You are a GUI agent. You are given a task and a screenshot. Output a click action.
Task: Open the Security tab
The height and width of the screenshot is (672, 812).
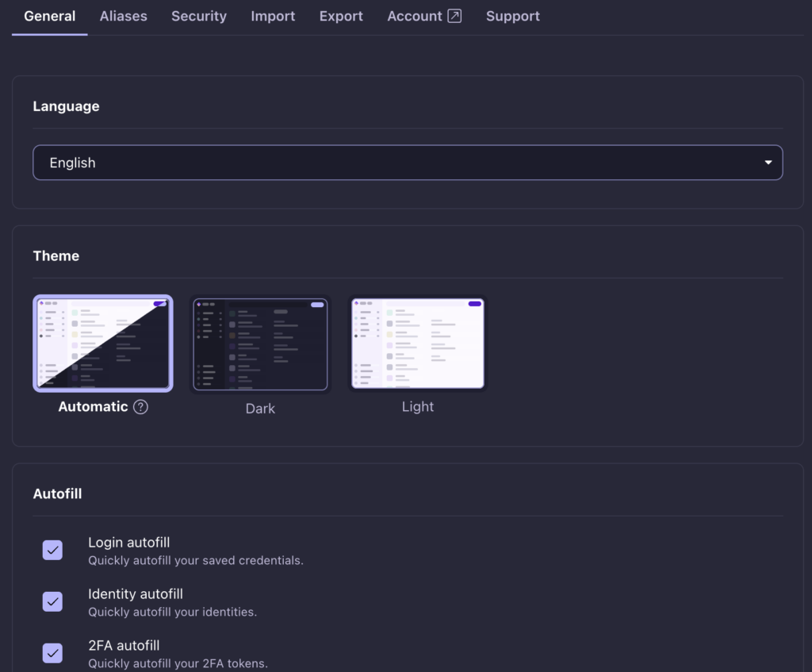(199, 16)
